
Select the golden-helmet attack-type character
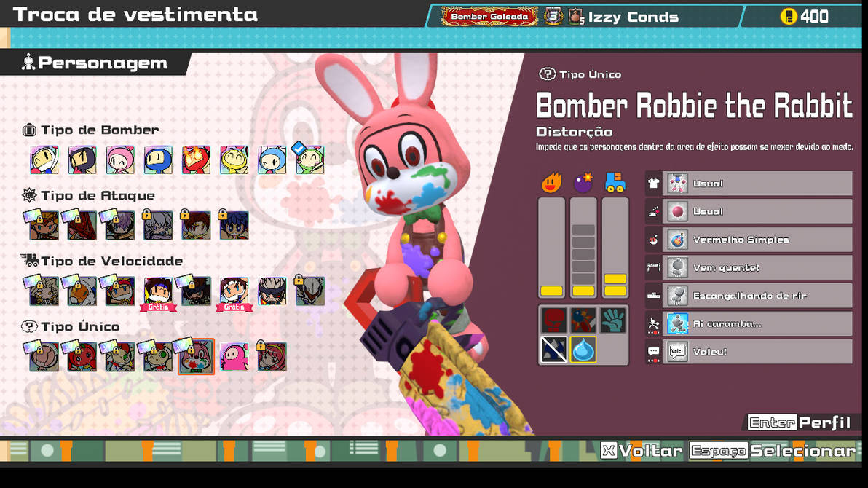pos(43,224)
